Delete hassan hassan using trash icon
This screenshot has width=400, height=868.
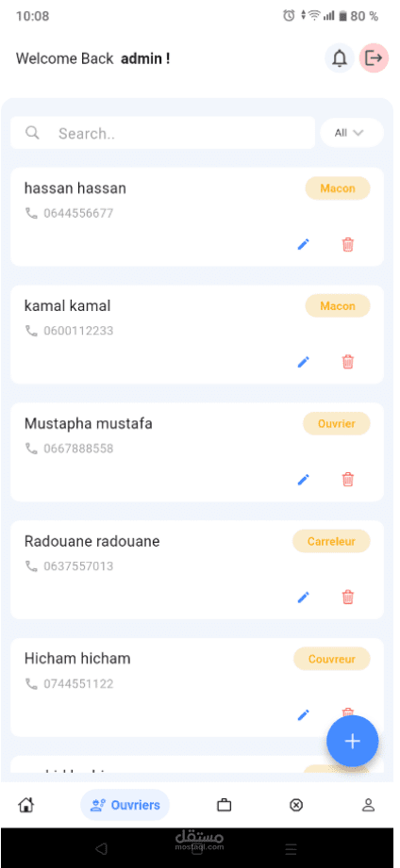point(347,244)
